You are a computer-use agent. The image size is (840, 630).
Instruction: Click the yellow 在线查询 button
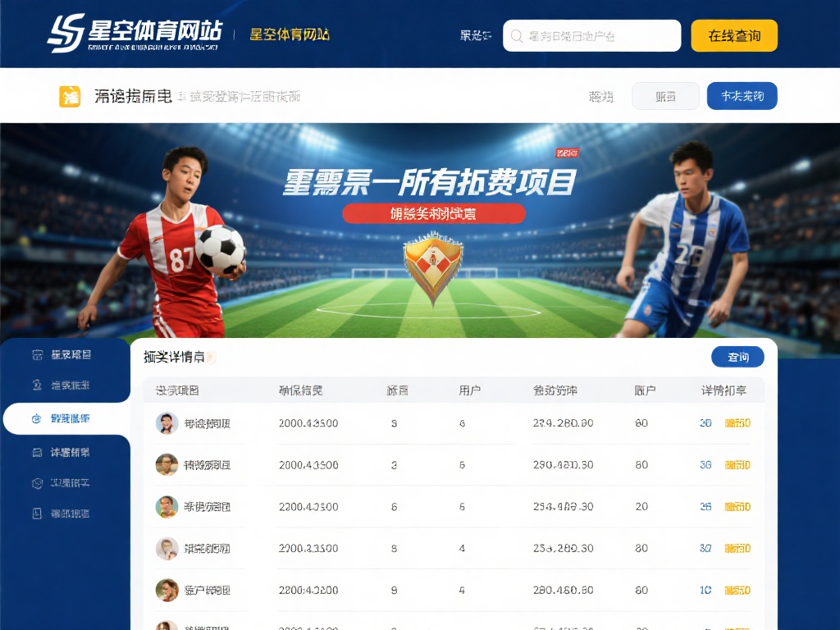734,36
